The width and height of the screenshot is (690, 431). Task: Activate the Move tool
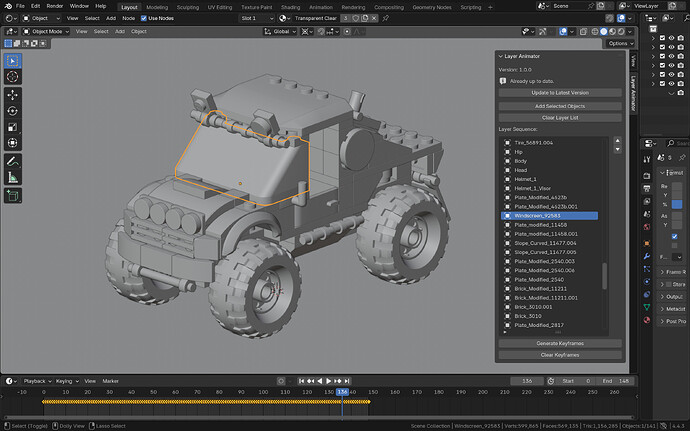[x=13, y=95]
